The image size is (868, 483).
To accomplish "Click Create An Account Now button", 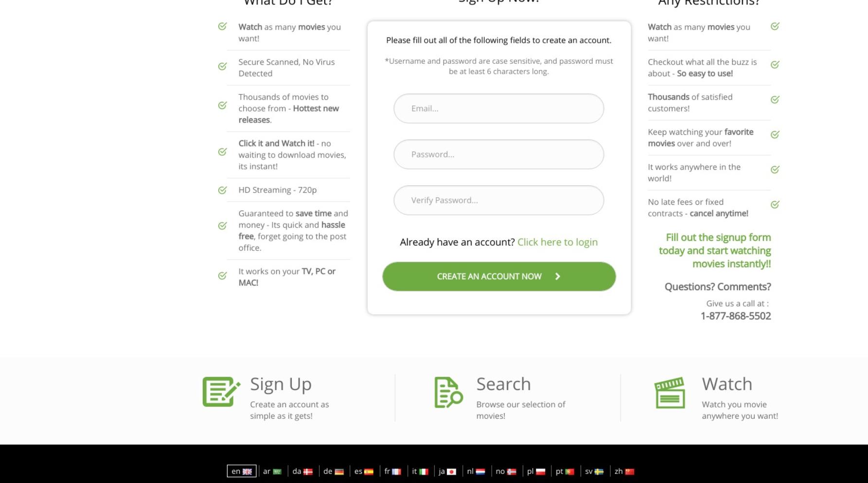I will 499,276.
